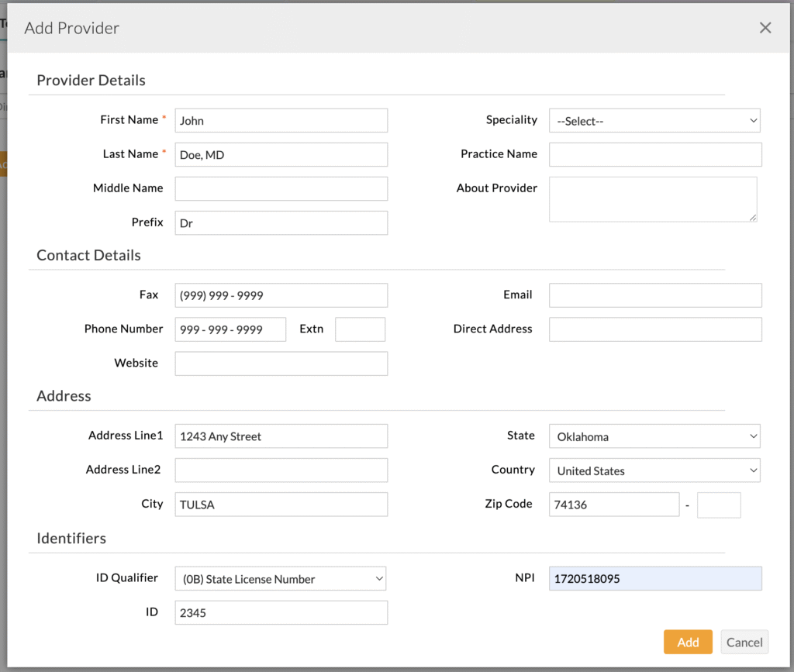Click the First Name field
This screenshot has height=672, width=794.
[x=281, y=121]
